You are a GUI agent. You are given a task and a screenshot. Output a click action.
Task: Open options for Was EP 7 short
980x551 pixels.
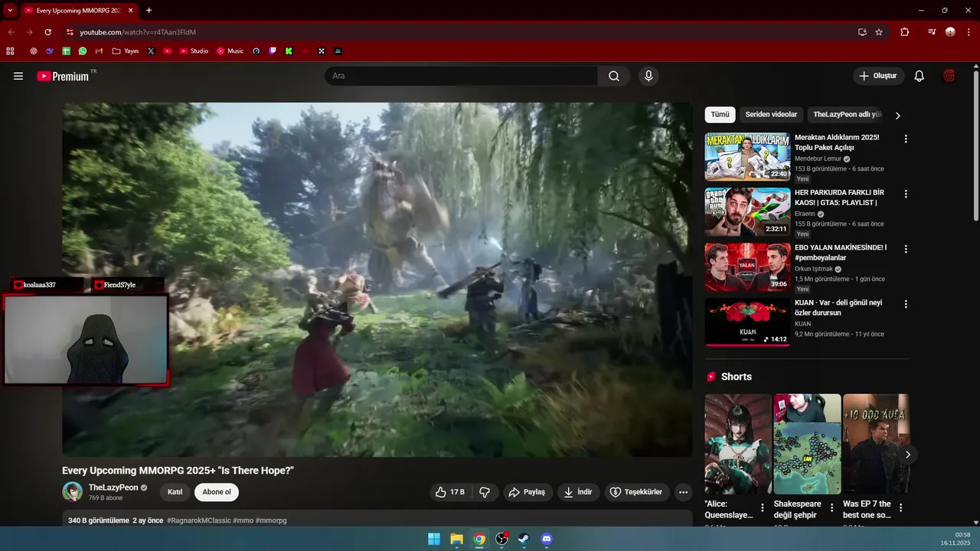900,508
